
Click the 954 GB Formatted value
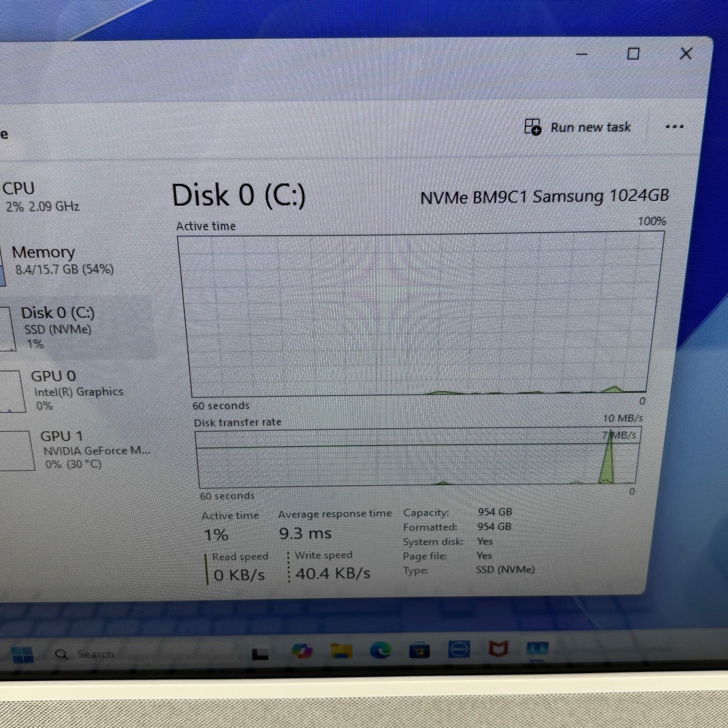click(x=494, y=526)
